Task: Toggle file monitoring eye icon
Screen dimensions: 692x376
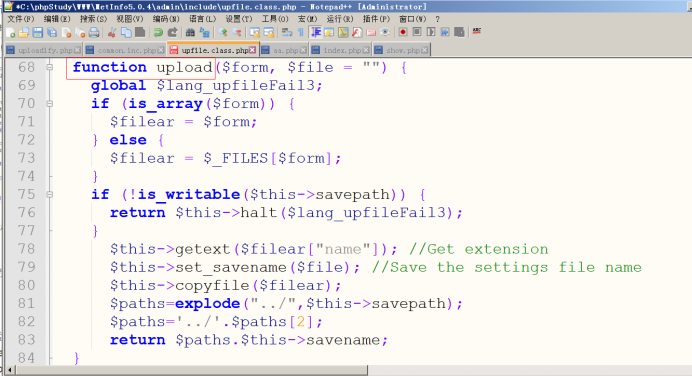Action: coord(385,32)
